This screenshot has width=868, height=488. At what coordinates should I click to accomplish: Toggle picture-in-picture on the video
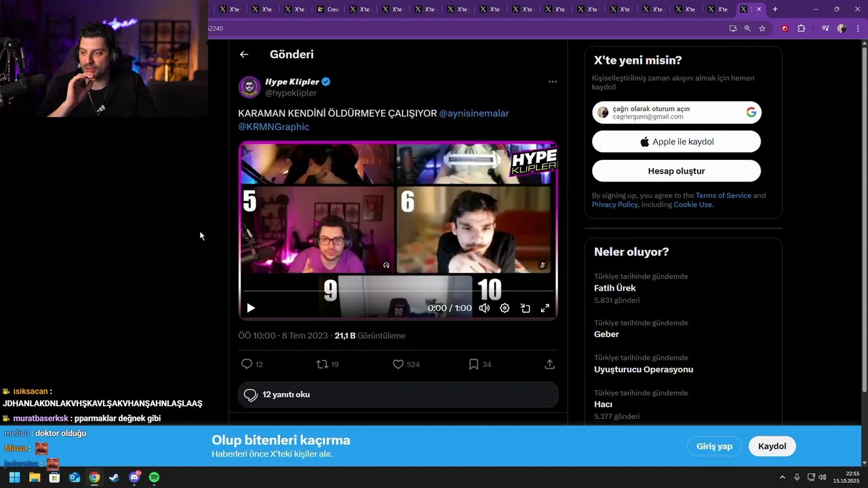525,308
